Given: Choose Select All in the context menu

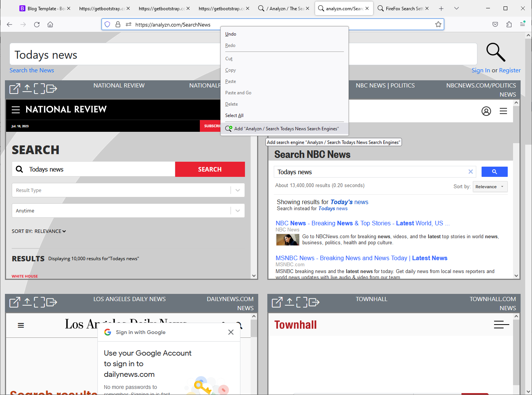Looking at the screenshot, I should (284, 116).
